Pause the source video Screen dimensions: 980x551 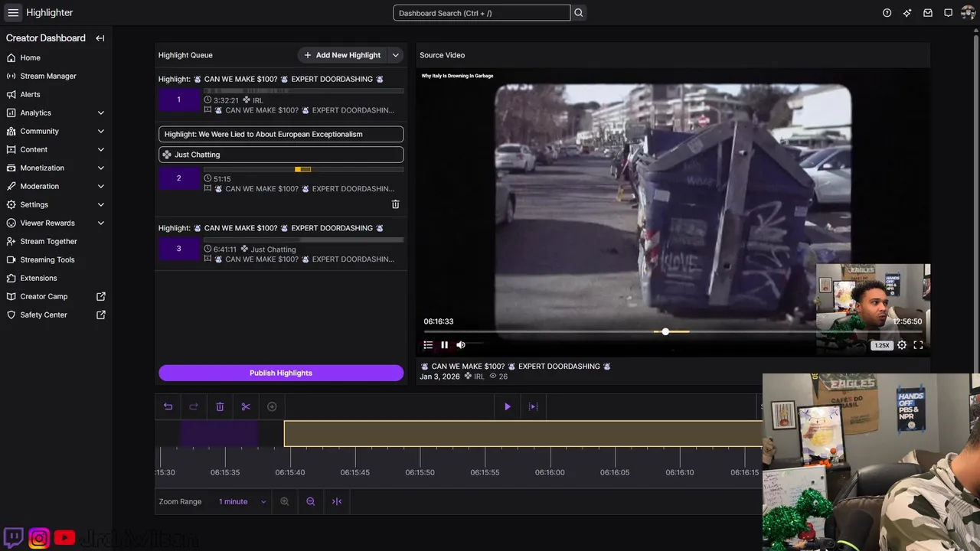coord(444,345)
